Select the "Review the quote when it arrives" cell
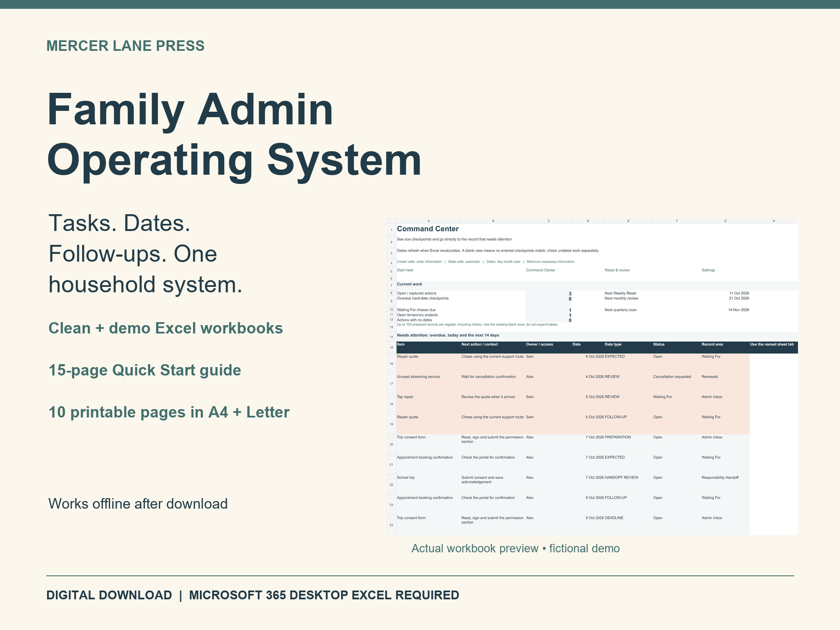Image resolution: width=840 pixels, height=630 pixels. [488, 397]
